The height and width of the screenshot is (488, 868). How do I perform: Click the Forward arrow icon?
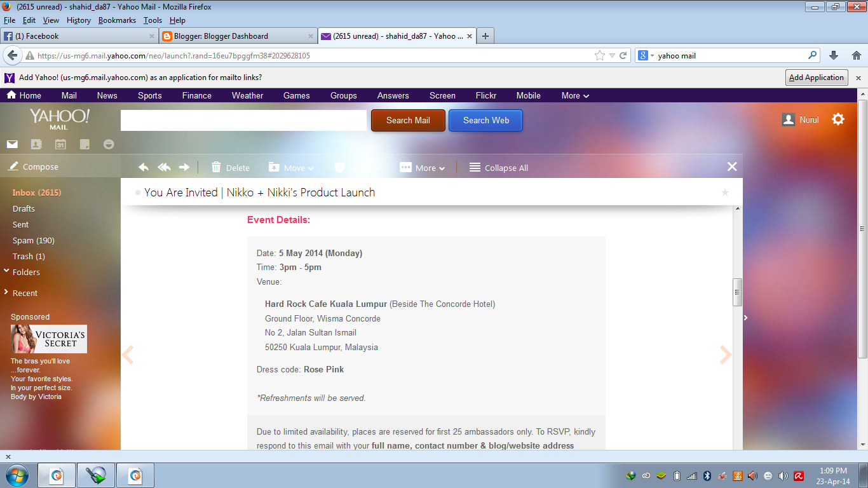click(x=184, y=167)
